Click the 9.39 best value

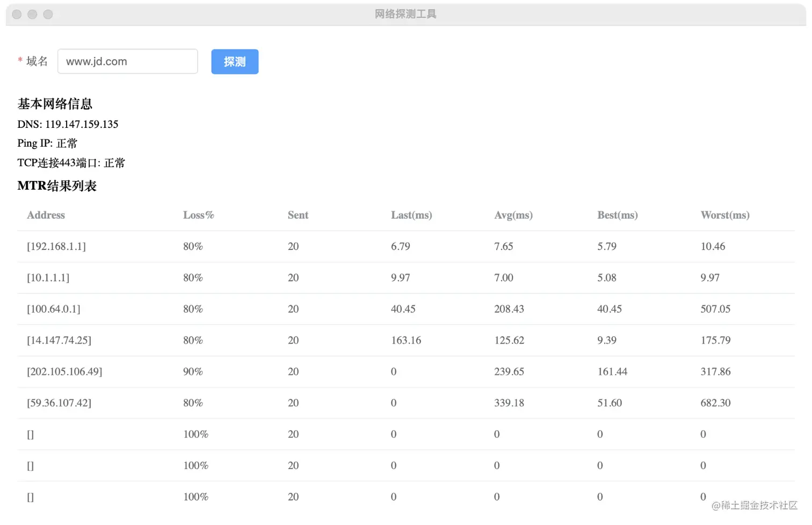click(607, 340)
